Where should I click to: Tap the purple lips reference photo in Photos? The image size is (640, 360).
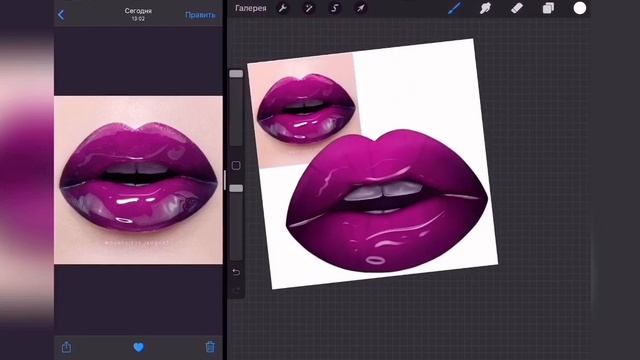(138, 180)
